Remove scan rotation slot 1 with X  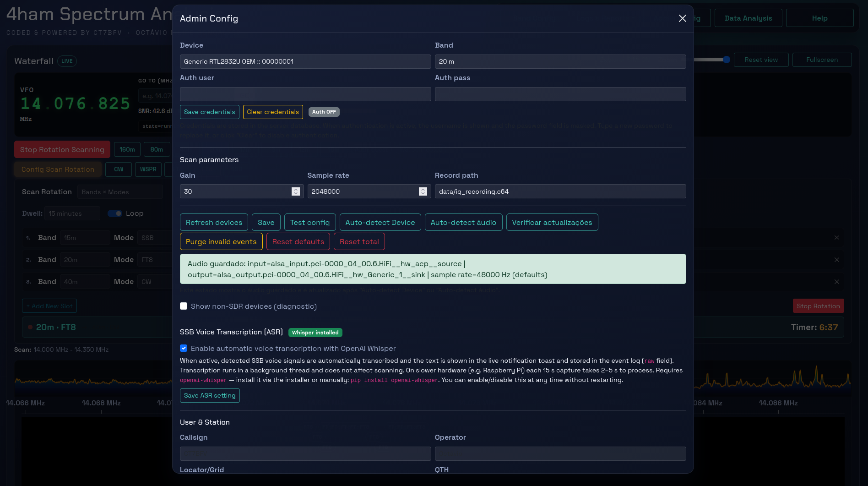pyautogui.click(x=836, y=238)
